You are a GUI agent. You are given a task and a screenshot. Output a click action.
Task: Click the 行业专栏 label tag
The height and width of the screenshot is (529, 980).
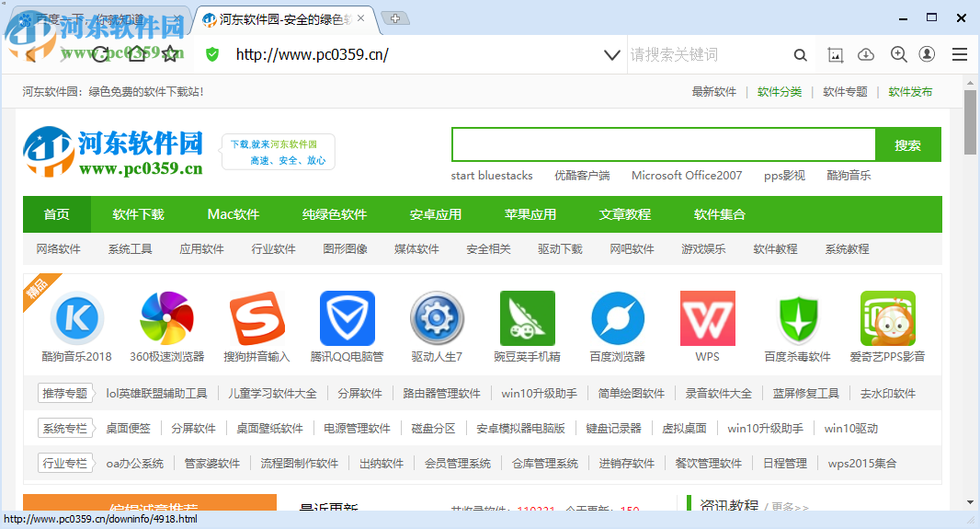coord(65,464)
